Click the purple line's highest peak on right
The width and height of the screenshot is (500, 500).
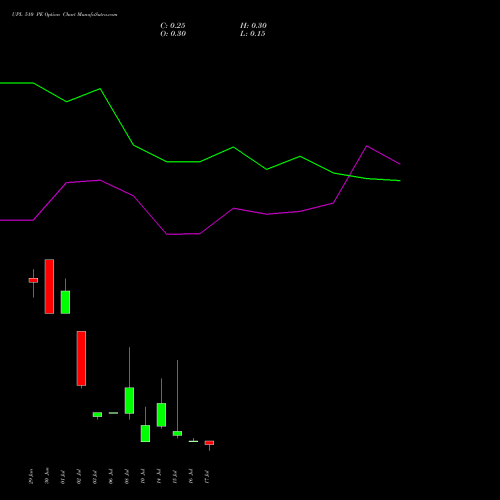pyautogui.click(x=367, y=146)
